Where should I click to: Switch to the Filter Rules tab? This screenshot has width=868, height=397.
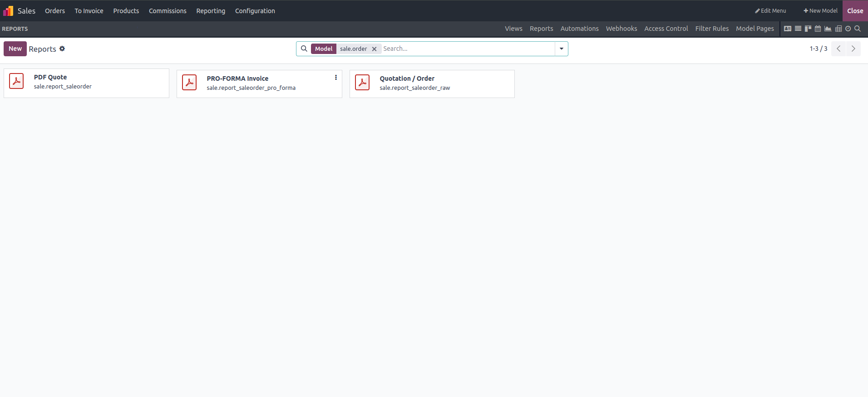tap(712, 29)
